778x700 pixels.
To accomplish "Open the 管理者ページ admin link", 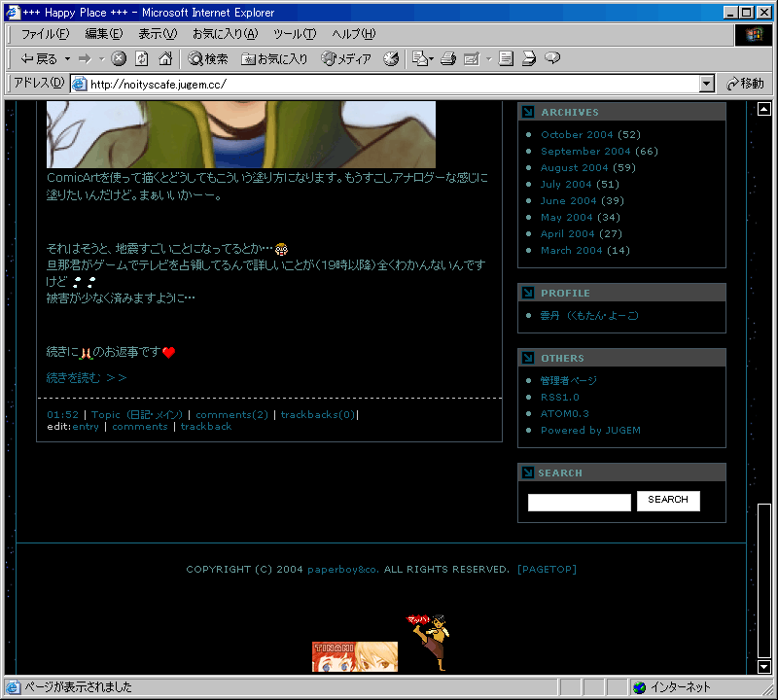I will tap(569, 380).
